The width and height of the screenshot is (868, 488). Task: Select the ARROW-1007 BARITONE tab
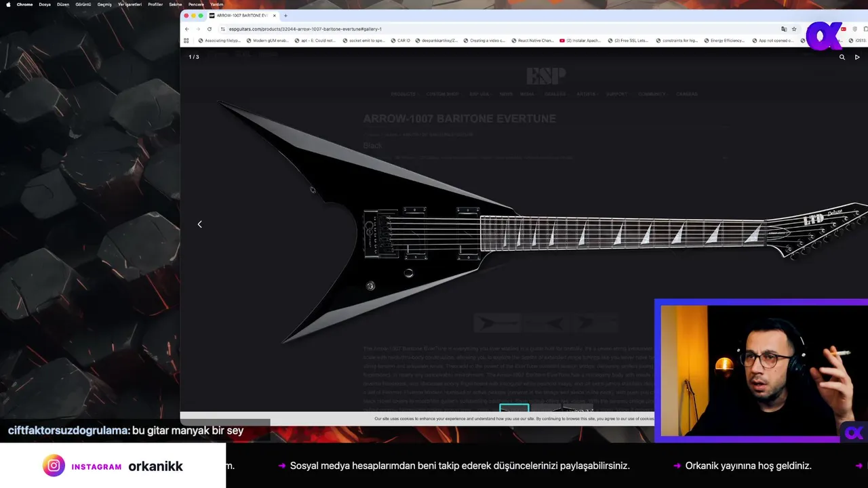click(243, 16)
